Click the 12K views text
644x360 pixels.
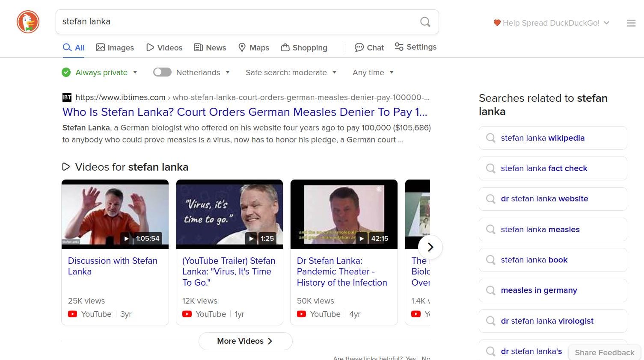[x=200, y=301]
